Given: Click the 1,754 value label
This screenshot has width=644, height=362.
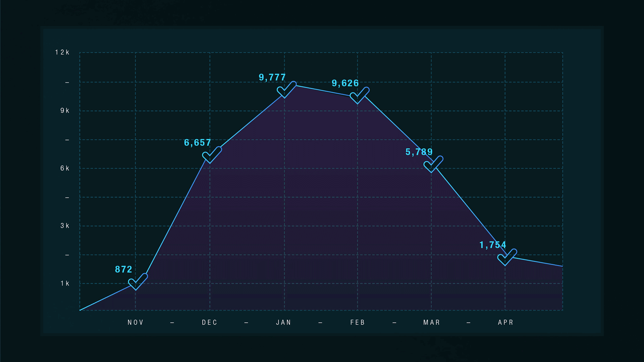Looking at the screenshot, I should (493, 245).
